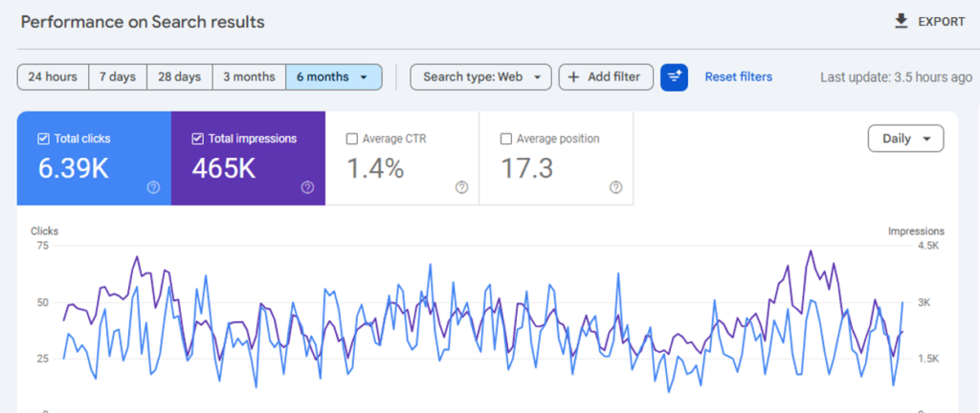Click the Reset filters link

(738, 76)
